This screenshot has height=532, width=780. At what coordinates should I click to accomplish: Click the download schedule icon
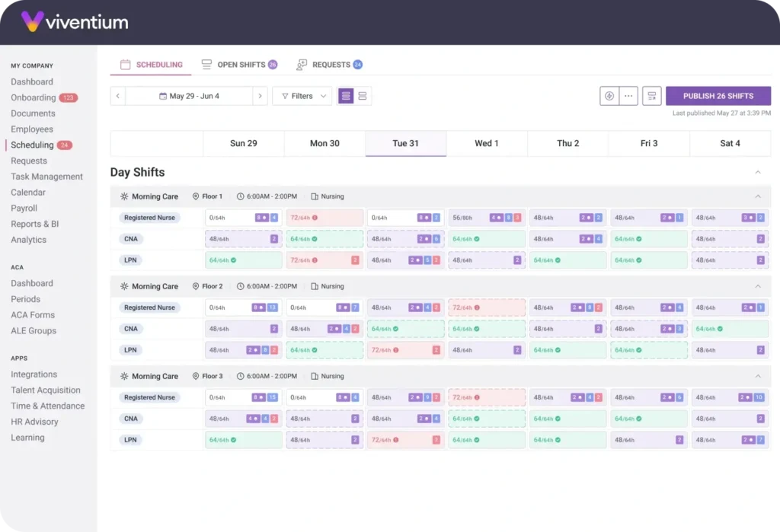click(x=609, y=96)
